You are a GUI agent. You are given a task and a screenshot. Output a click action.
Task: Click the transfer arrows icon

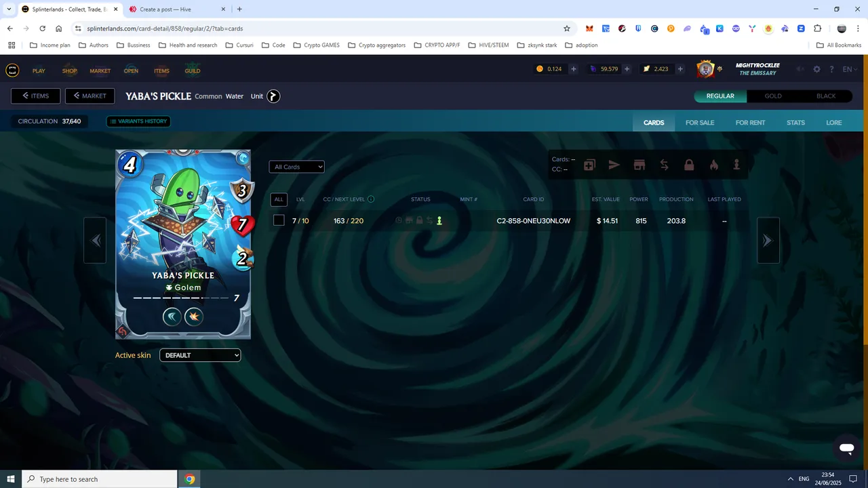(x=664, y=165)
